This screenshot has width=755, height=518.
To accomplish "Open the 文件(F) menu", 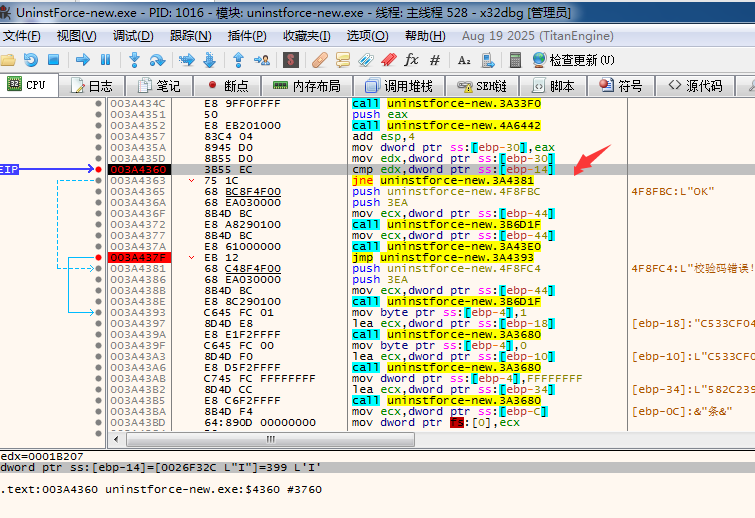I will coord(22,36).
